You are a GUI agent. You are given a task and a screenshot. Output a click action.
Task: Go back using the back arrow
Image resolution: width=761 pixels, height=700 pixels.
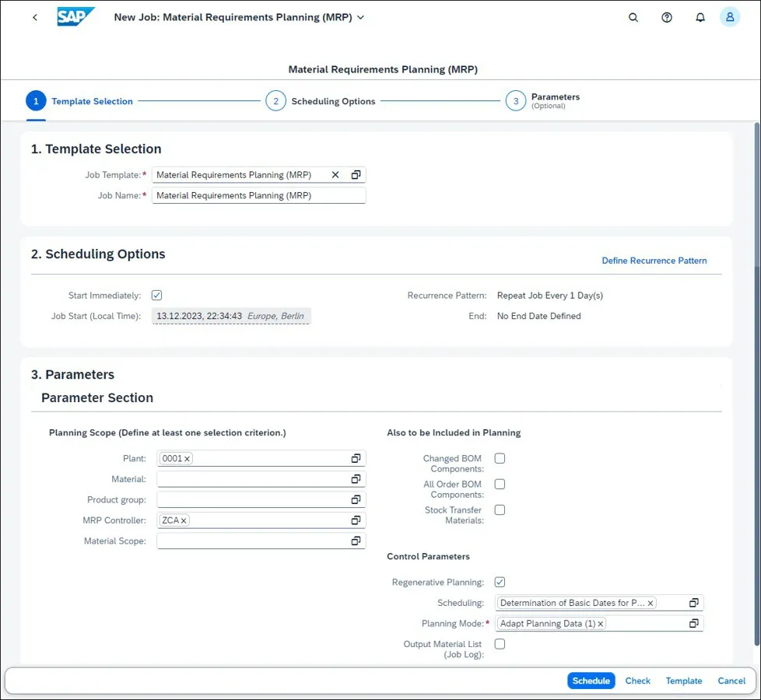pos(35,17)
